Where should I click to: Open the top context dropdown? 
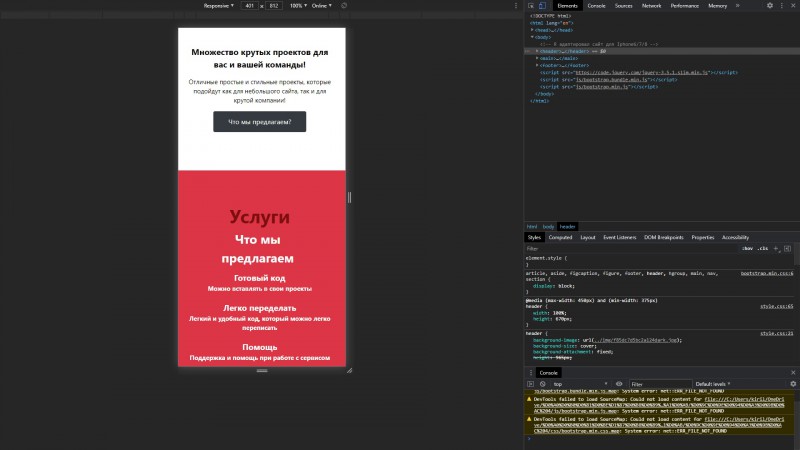[x=581, y=384]
